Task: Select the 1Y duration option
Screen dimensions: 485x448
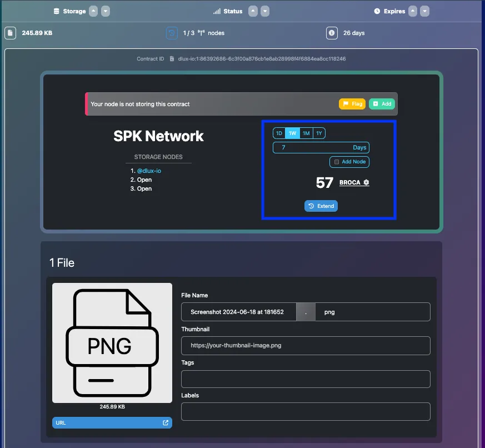Action: [x=319, y=133]
